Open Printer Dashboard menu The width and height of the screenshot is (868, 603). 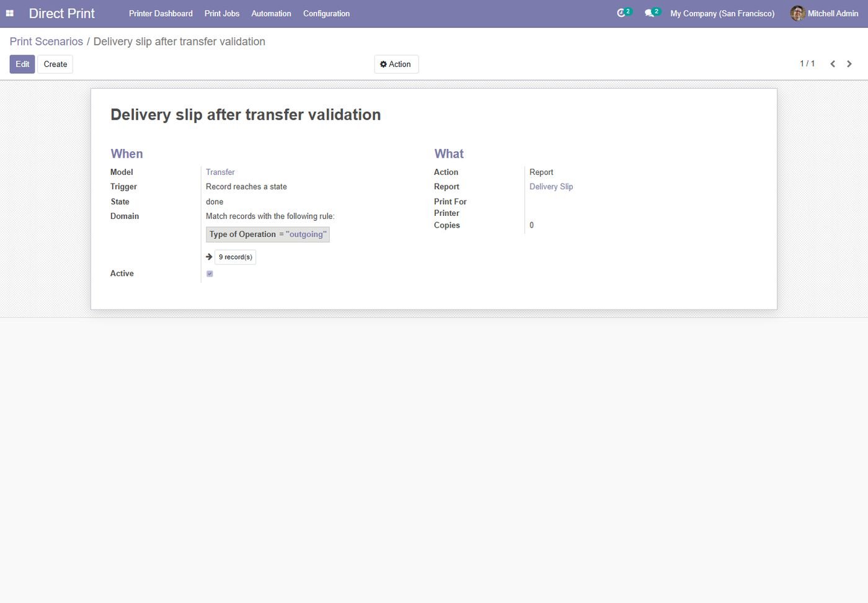pyautogui.click(x=161, y=13)
